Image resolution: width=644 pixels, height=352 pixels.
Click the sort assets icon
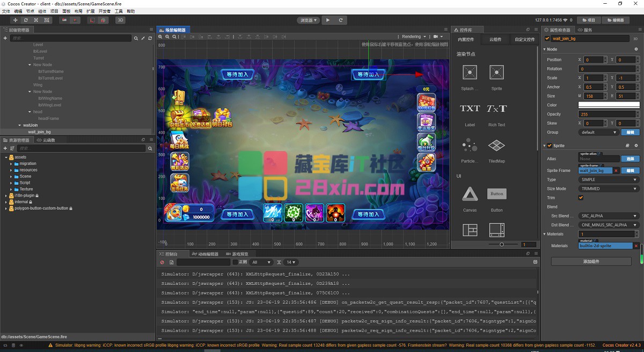coord(12,148)
